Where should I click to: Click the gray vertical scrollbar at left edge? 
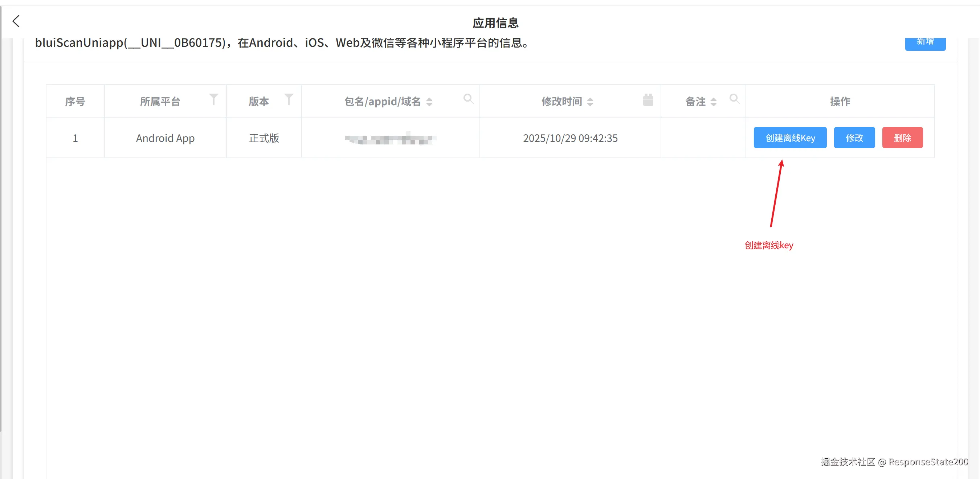1,228
